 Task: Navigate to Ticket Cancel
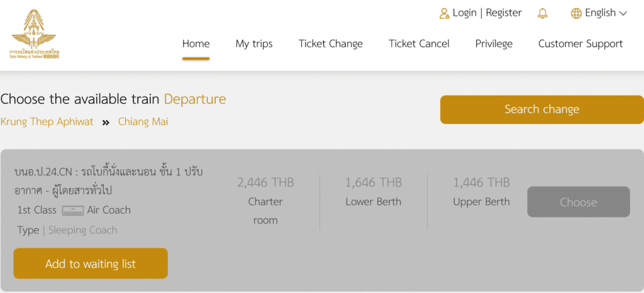419,44
